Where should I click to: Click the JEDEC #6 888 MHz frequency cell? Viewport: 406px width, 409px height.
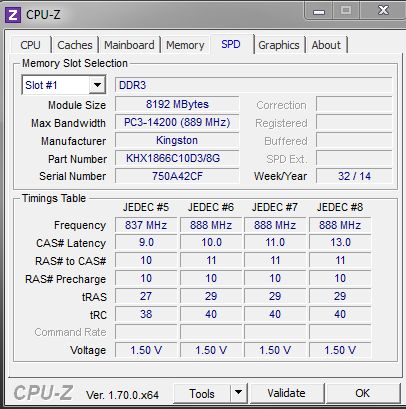pyautogui.click(x=211, y=225)
